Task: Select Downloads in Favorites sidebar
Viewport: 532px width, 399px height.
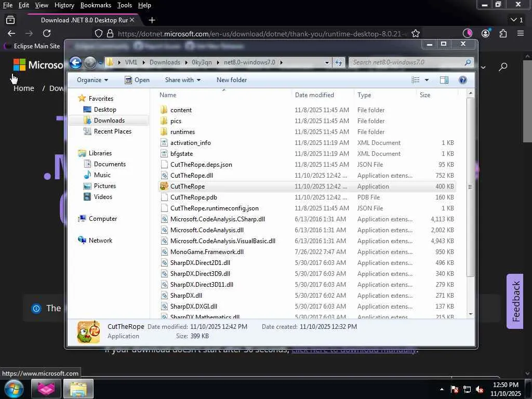Action: pos(109,121)
